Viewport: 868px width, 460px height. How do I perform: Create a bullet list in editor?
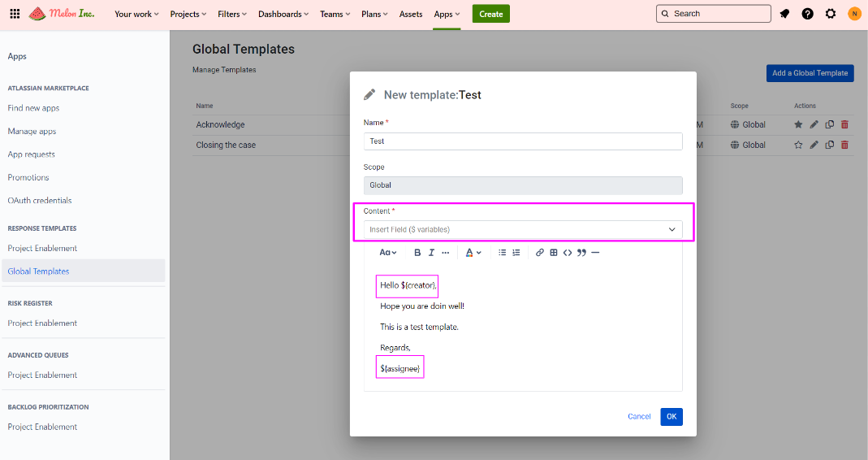coord(502,253)
